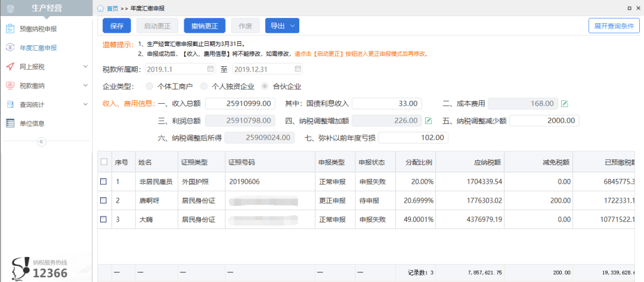Screen dimensions: 644x282
Task: Click the total 7,857,621.75 in footer
Action: [x=485, y=272]
